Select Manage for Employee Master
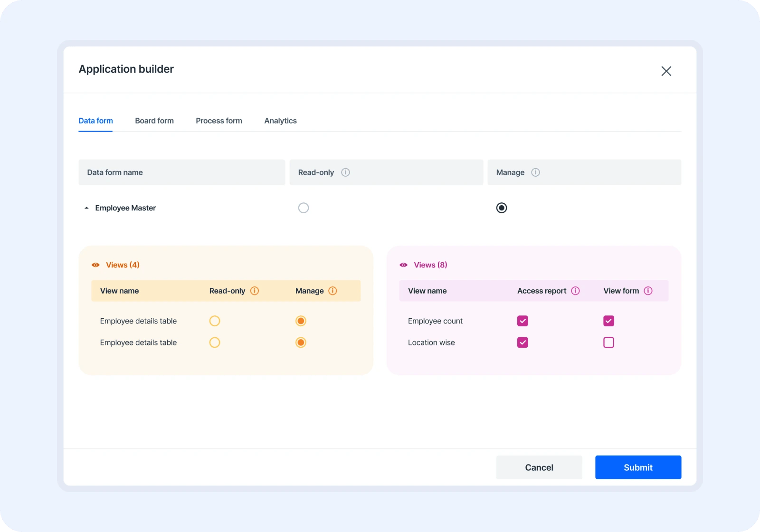 click(502, 208)
